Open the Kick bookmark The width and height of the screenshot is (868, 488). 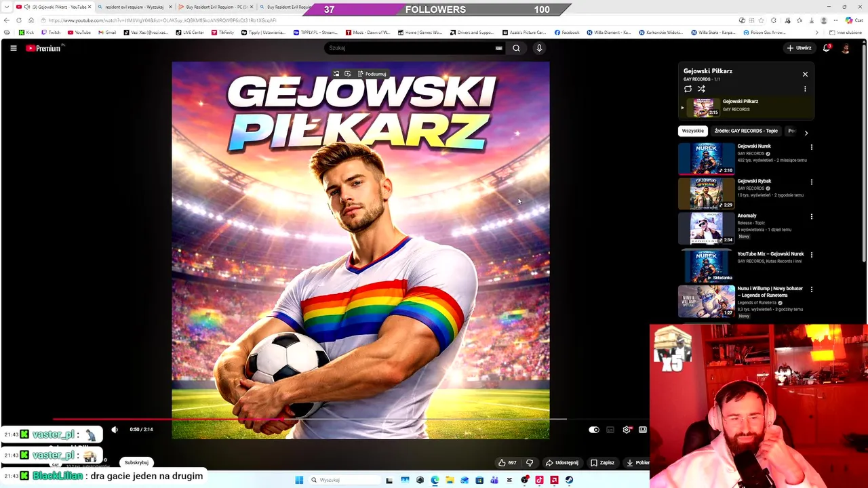click(x=26, y=33)
